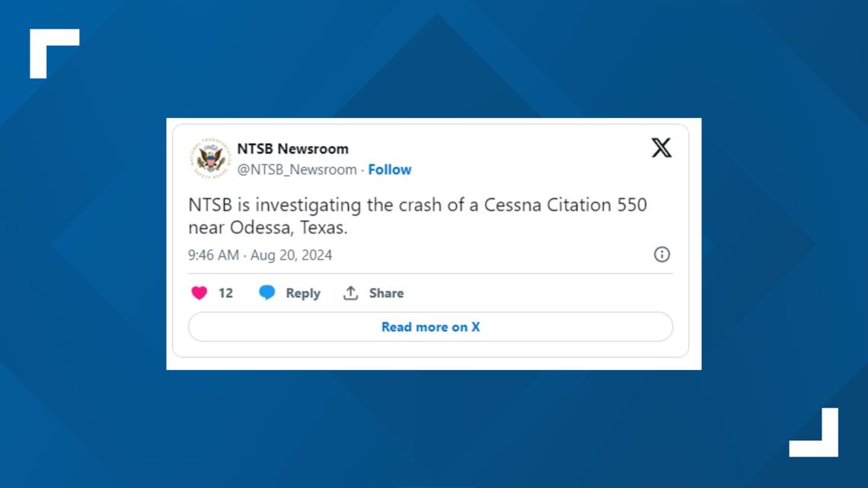Click the Share label
Screen dimensions: 868x488
coord(386,293)
